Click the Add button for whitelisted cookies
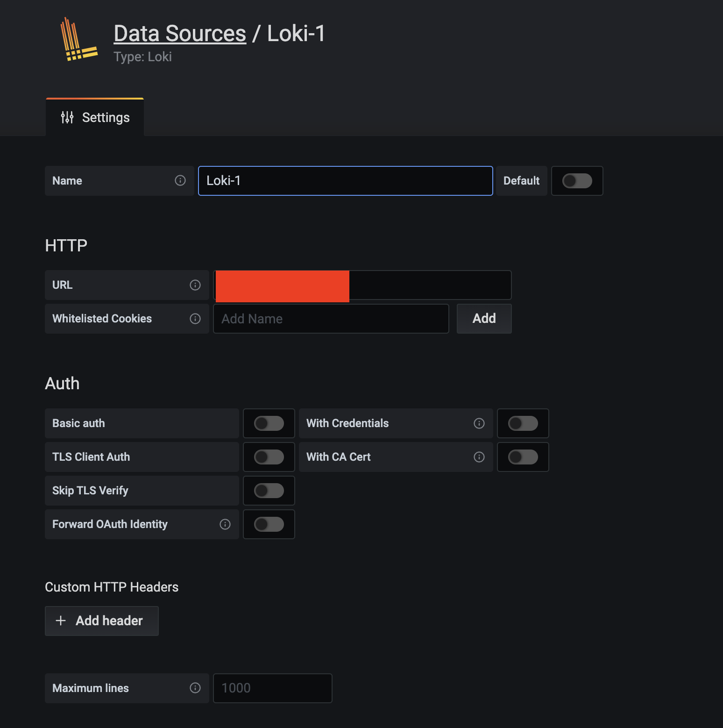Screen dimensions: 723x728 click(484, 319)
